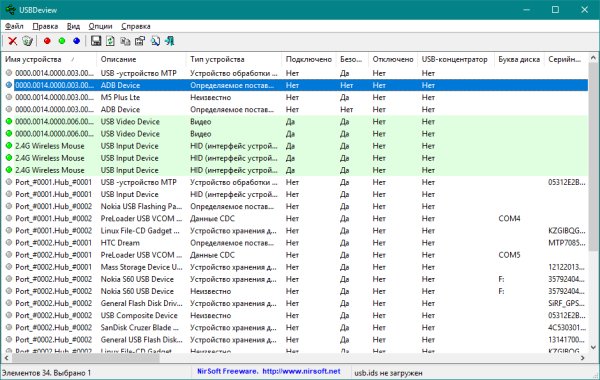The height and width of the screenshot is (380, 600).
Task: Click the copy selected items icon
Action: tap(125, 41)
